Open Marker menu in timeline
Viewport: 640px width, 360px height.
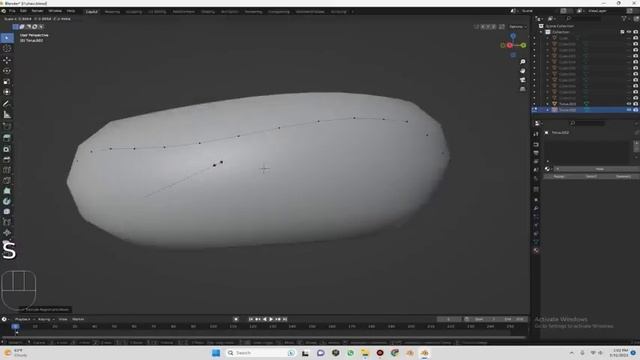click(78, 319)
